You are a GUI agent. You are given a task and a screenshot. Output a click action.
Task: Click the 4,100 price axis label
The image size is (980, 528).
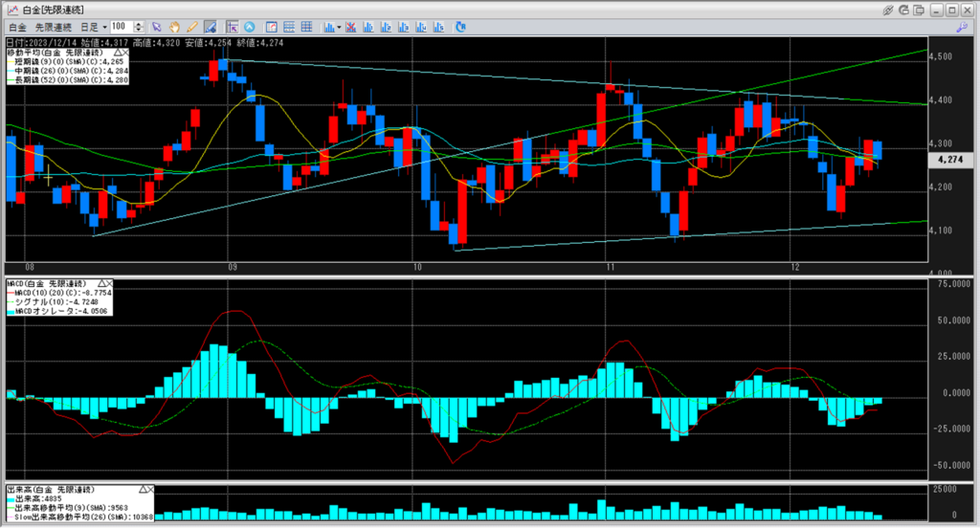[x=942, y=231]
